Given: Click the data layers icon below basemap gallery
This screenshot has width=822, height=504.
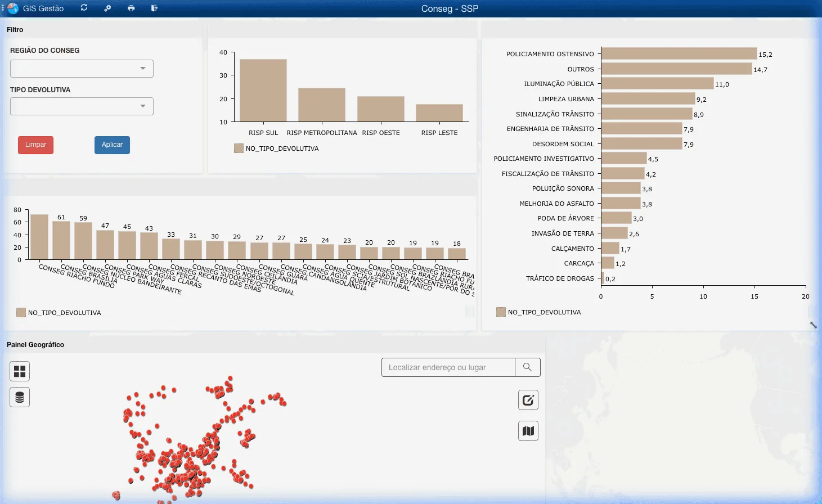Looking at the screenshot, I should 19,397.
